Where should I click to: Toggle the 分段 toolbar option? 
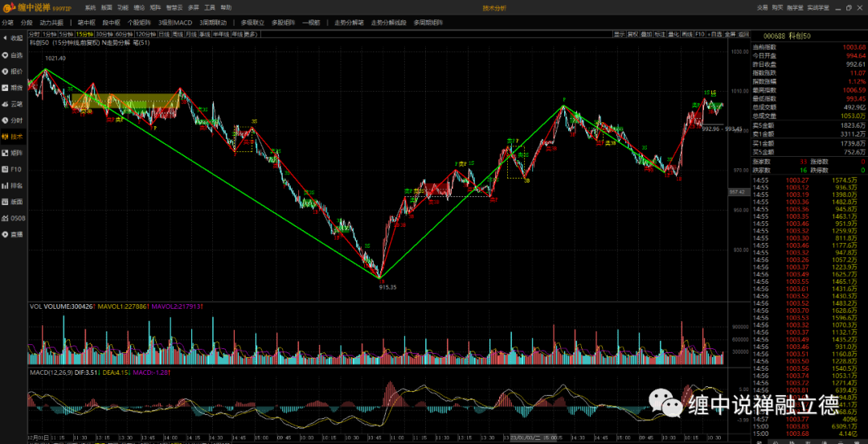pos(27,23)
